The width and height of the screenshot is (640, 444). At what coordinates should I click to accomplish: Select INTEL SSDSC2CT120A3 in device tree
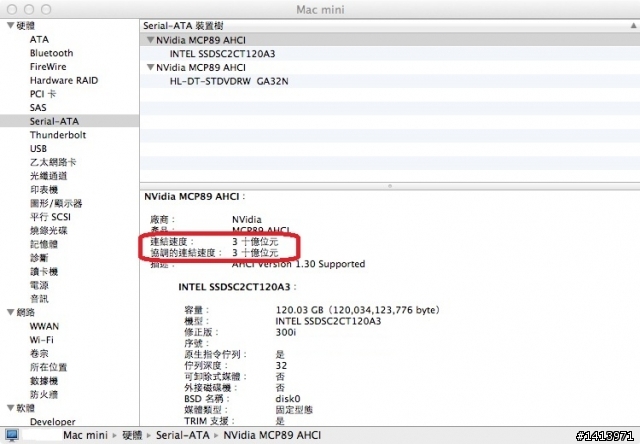[x=390, y=54]
